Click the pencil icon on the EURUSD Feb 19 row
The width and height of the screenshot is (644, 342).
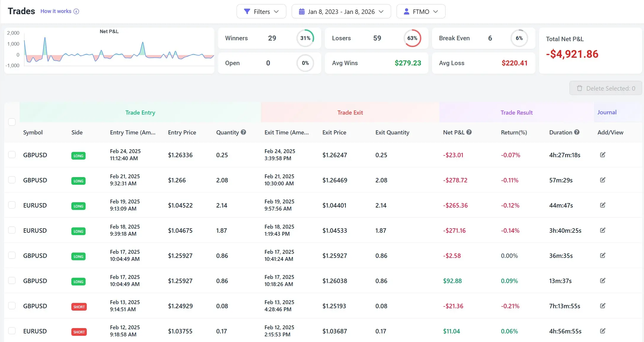click(x=603, y=205)
